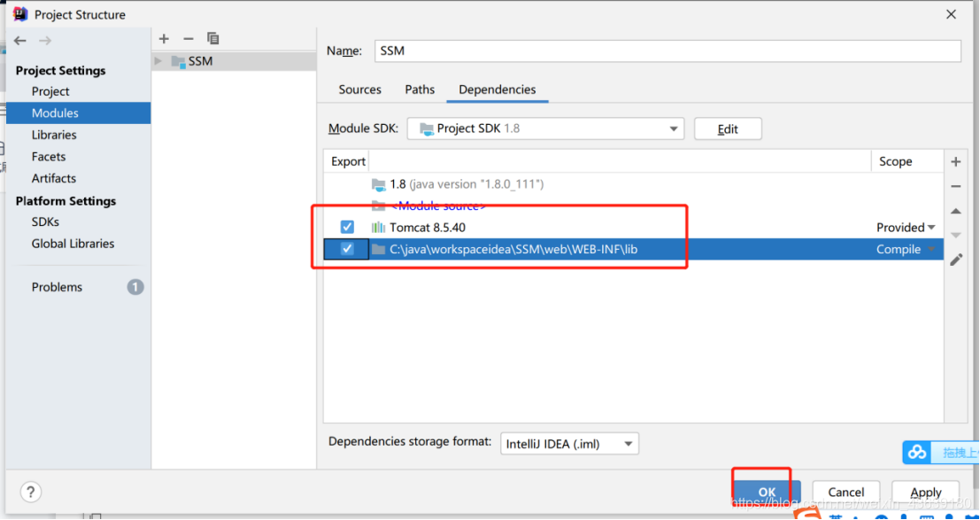The height and width of the screenshot is (520, 980).
Task: Confirm with the OK button
Action: pyautogui.click(x=767, y=492)
